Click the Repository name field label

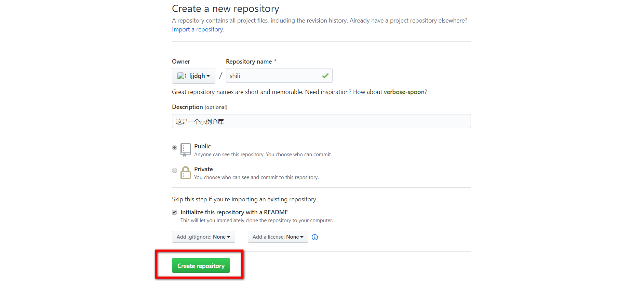[x=249, y=62]
